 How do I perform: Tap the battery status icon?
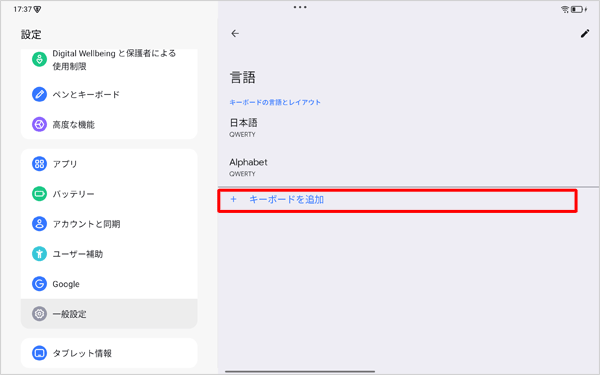577,10
